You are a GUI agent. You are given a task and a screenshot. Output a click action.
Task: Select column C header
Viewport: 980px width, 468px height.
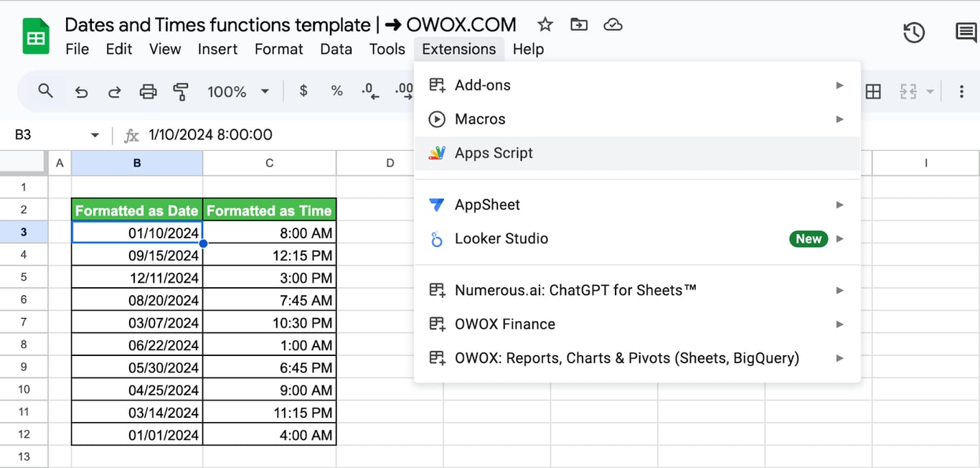pos(270,163)
